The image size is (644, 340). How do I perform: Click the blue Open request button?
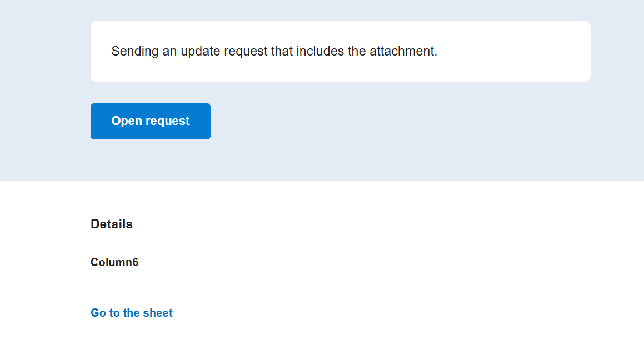pos(151,121)
